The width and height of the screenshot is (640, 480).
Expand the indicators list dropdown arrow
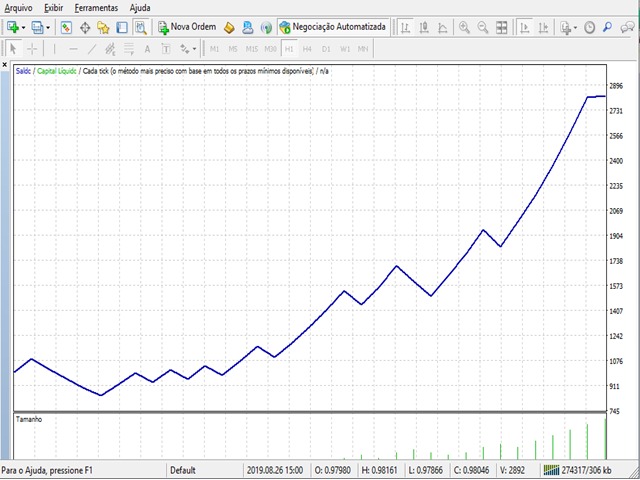tap(576, 28)
